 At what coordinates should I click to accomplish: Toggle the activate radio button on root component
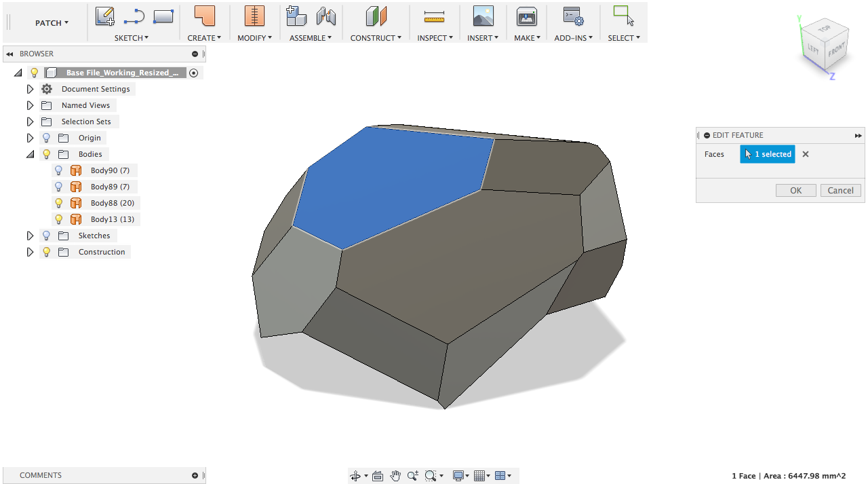tap(194, 73)
